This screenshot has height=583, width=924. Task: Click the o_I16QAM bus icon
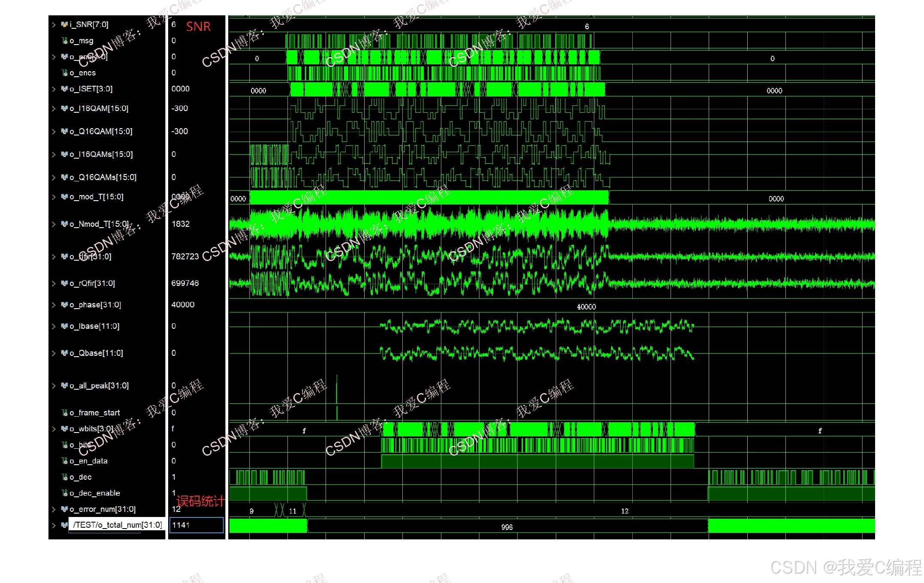(64, 108)
